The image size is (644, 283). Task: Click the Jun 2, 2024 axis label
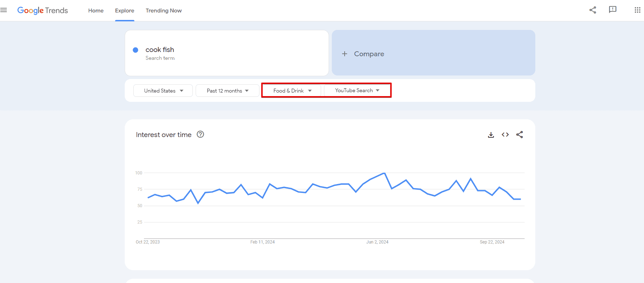click(x=377, y=242)
